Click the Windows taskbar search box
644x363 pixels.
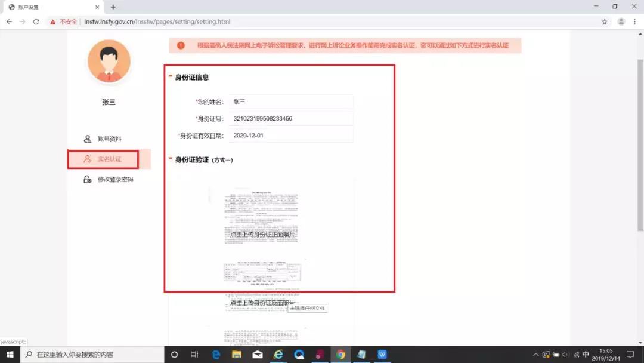[x=92, y=355]
